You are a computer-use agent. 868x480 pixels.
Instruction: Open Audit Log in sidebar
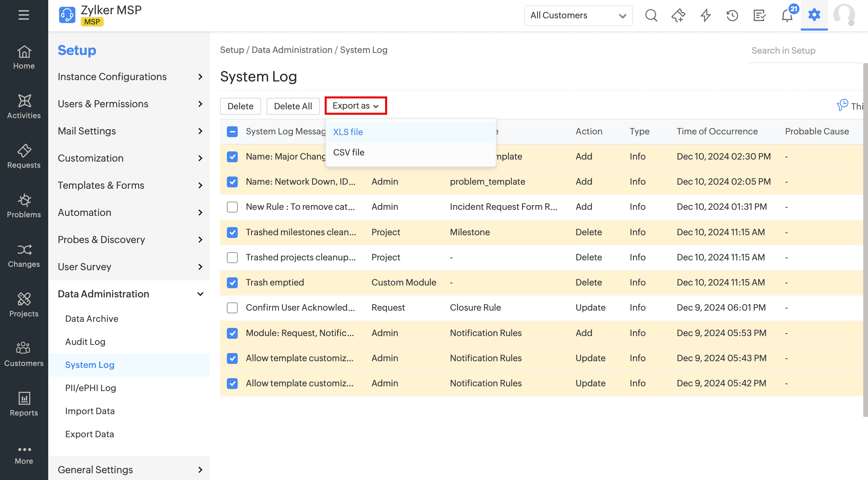tap(85, 342)
